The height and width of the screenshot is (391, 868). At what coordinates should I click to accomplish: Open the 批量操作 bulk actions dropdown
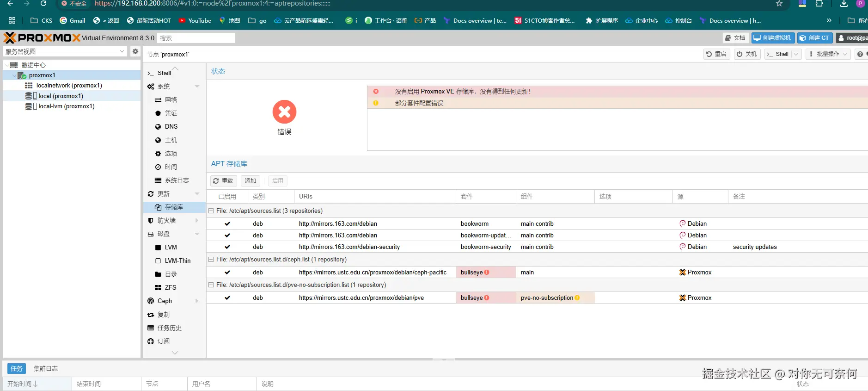pyautogui.click(x=828, y=54)
